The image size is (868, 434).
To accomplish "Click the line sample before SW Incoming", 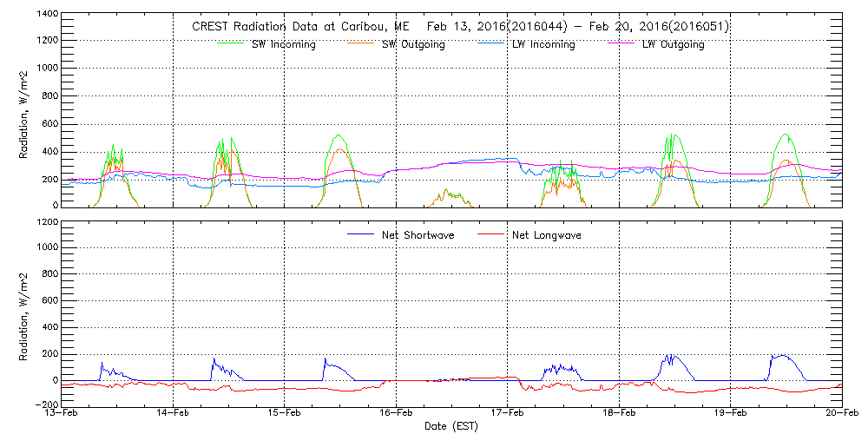I will [230, 44].
